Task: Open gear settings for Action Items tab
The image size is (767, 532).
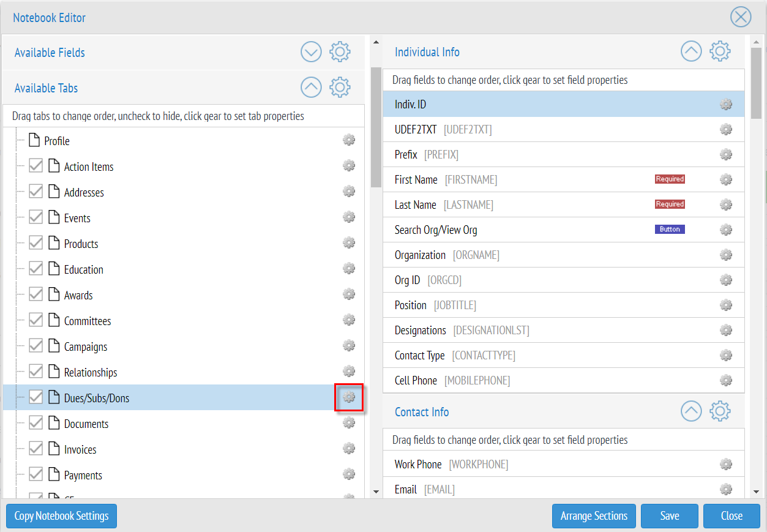Action: pyautogui.click(x=349, y=166)
